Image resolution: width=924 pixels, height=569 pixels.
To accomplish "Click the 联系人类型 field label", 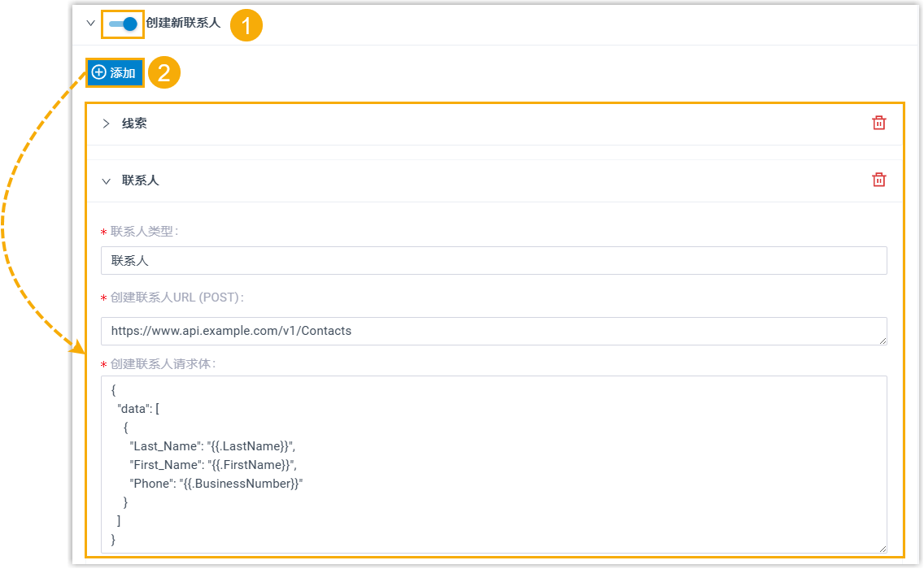I will pyautogui.click(x=144, y=232).
